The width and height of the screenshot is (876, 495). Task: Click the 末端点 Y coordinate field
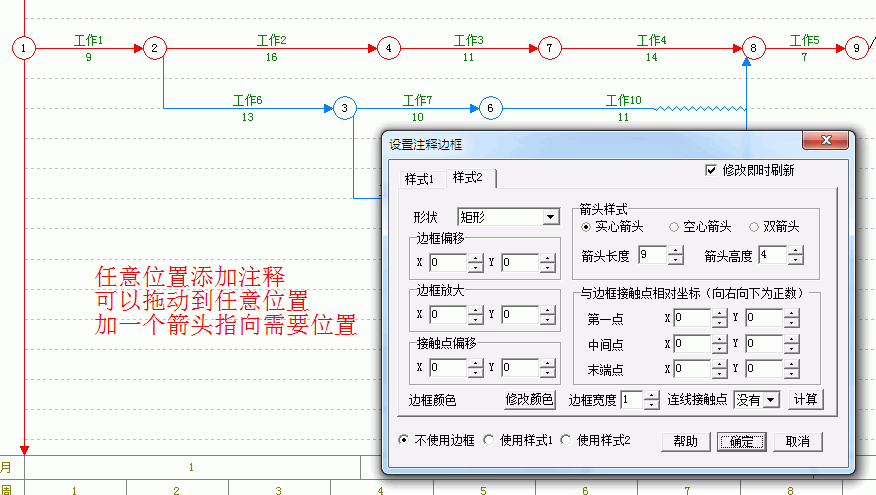pos(764,369)
